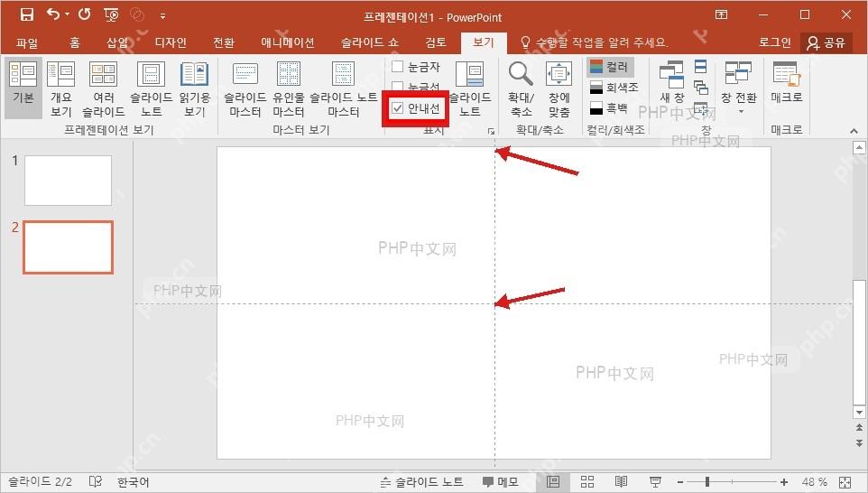Click 창에 맞춤 fit to window
868x493 pixels.
coord(559,88)
